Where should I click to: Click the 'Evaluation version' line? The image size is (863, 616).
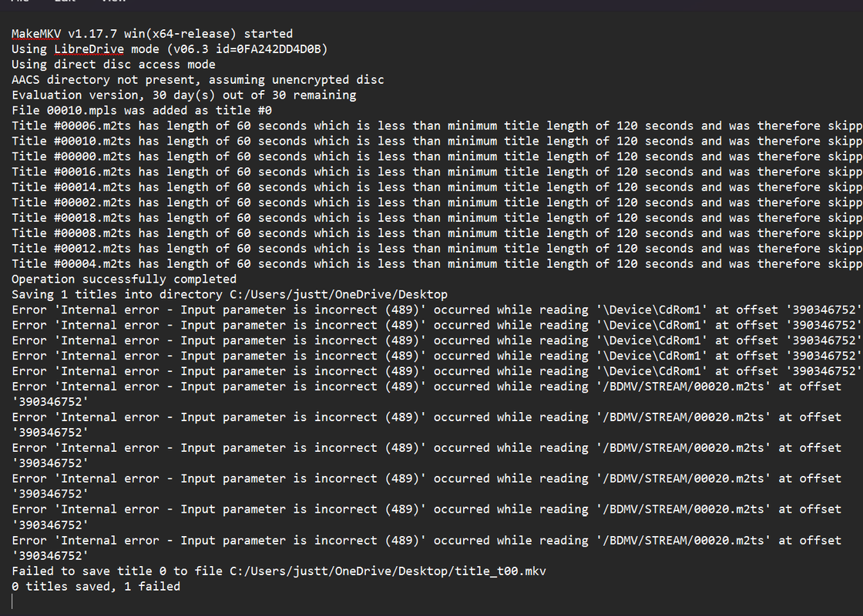pyautogui.click(x=184, y=95)
